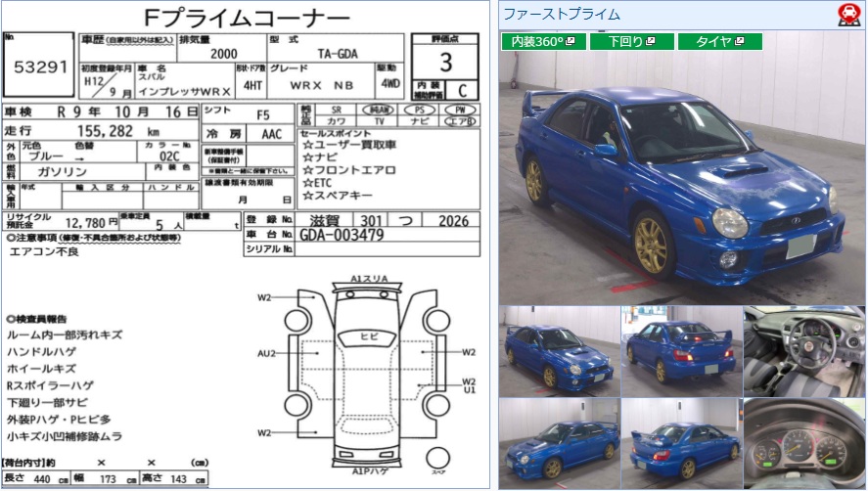Click the diagram label A1Pハゲ

point(370,471)
